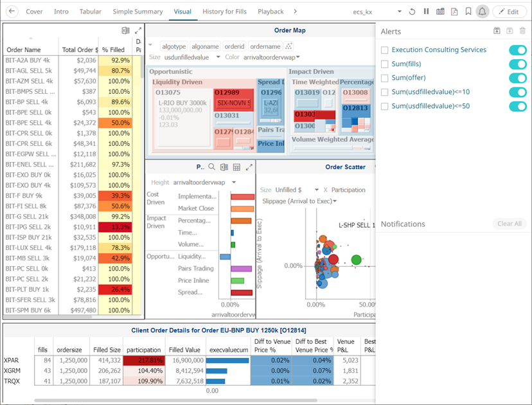Viewport: 532px width, 405px height.
Task: Maximize the order table panel
Action: [137, 31]
